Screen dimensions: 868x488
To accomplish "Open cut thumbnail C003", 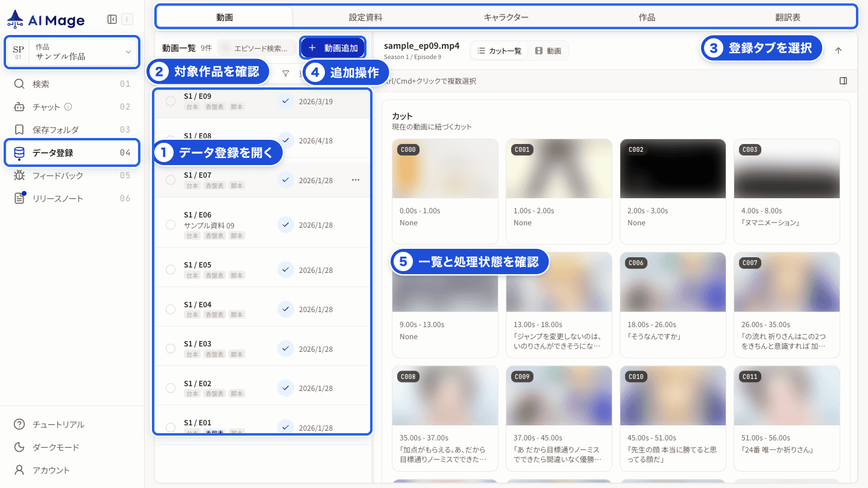I will pos(787,169).
